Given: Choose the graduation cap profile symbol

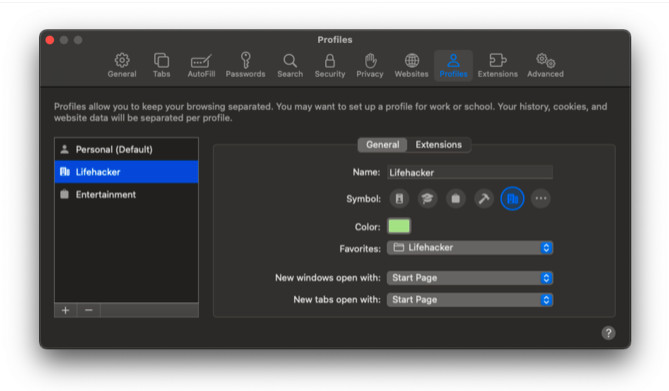Looking at the screenshot, I should coord(427,198).
